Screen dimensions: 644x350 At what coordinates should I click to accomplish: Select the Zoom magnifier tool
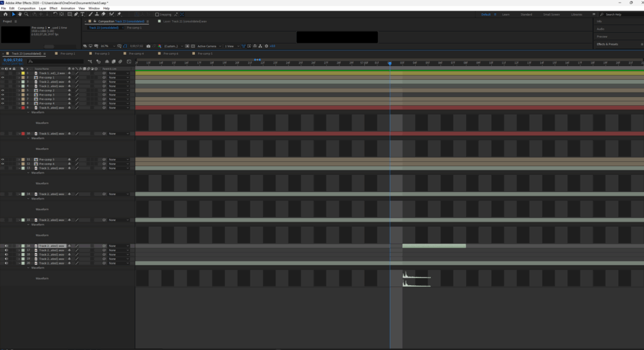tap(26, 14)
